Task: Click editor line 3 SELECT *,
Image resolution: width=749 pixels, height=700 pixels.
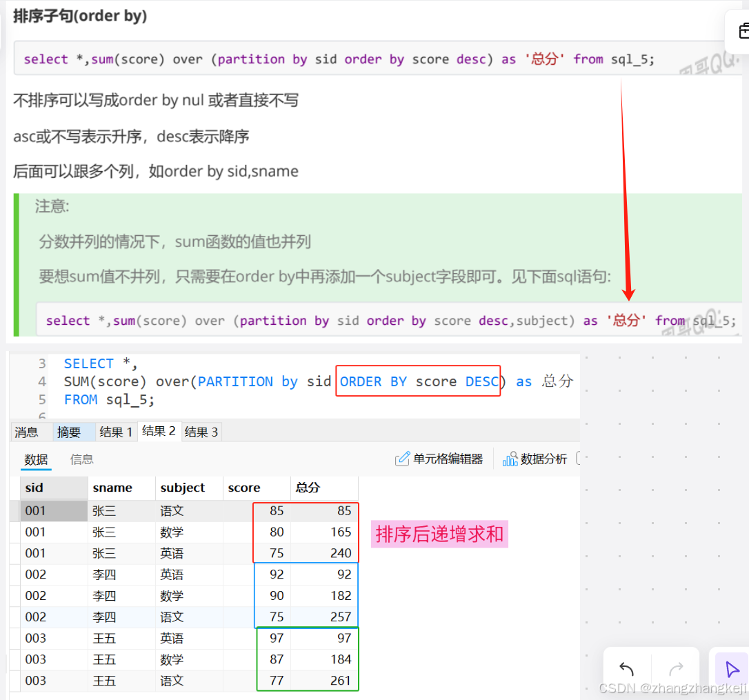Action: click(x=100, y=363)
